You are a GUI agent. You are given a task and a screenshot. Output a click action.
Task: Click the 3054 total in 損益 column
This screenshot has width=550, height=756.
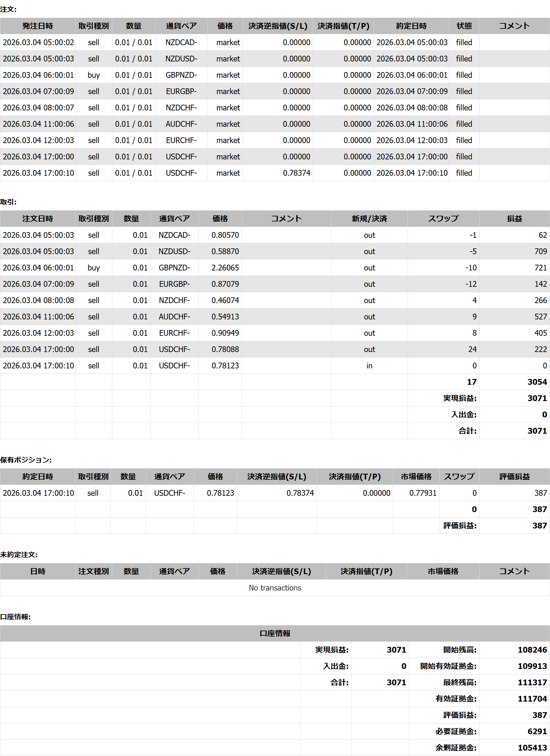[537, 382]
